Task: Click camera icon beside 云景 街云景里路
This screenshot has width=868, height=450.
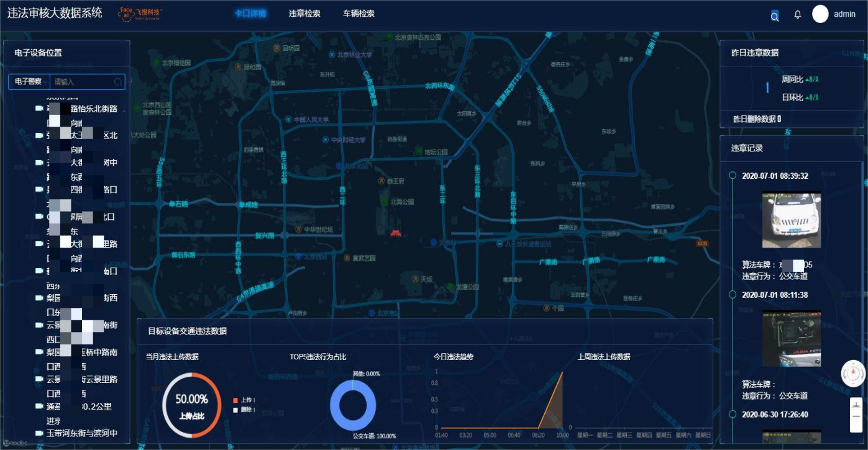Action: coord(39,379)
